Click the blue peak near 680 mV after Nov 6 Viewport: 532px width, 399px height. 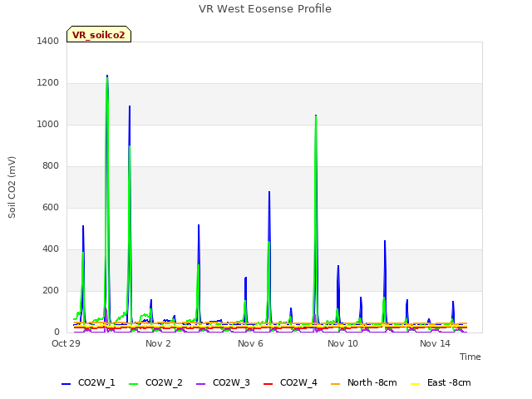[x=269, y=192]
